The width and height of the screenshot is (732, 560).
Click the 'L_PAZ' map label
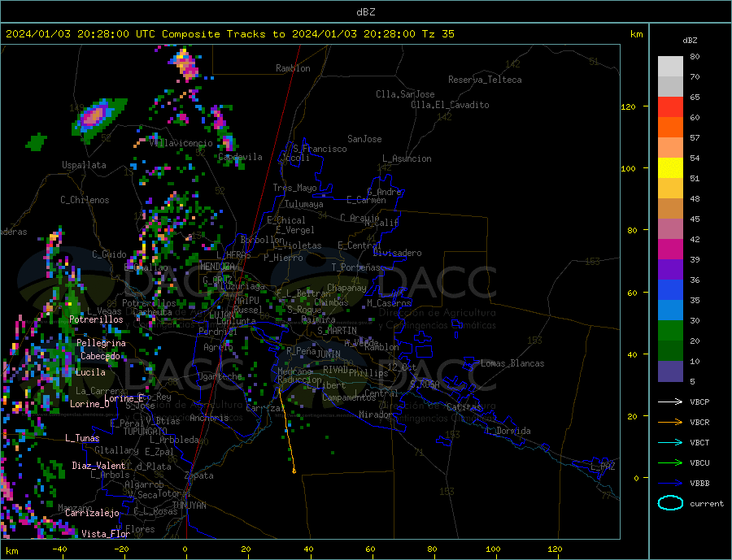point(603,467)
